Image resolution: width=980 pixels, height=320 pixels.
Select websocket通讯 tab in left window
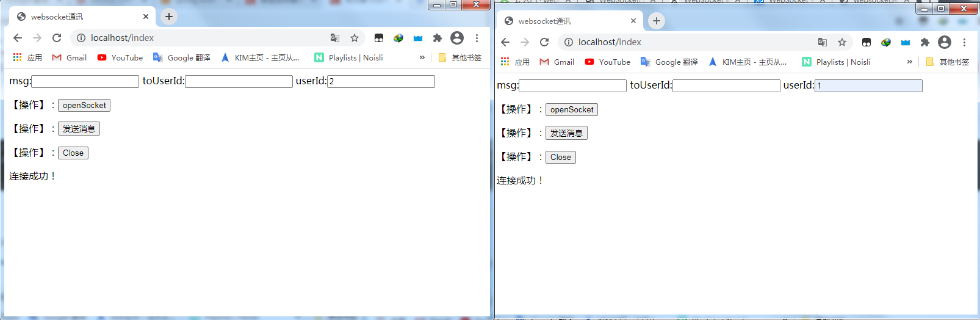(x=82, y=16)
